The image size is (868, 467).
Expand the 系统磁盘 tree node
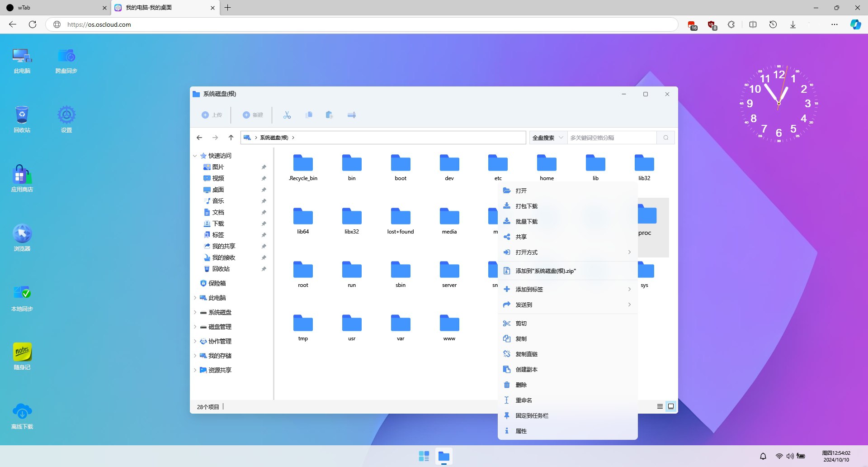point(195,312)
